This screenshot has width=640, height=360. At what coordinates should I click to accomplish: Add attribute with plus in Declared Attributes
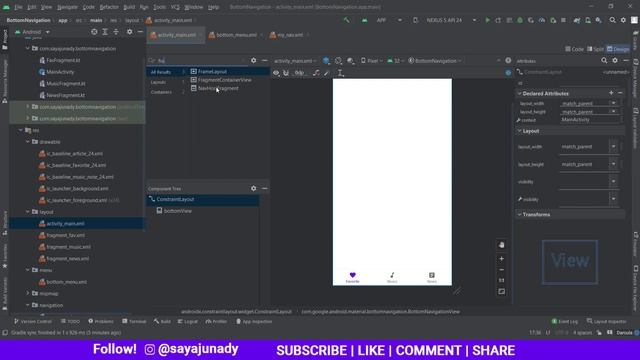coord(611,93)
